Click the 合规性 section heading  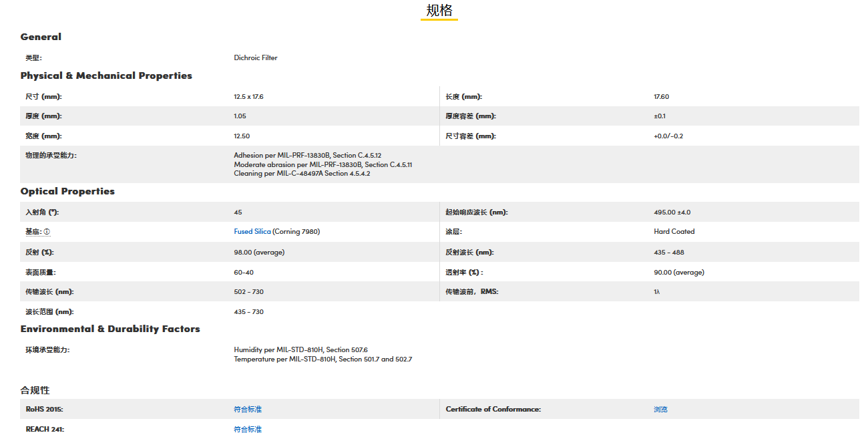tap(35, 390)
